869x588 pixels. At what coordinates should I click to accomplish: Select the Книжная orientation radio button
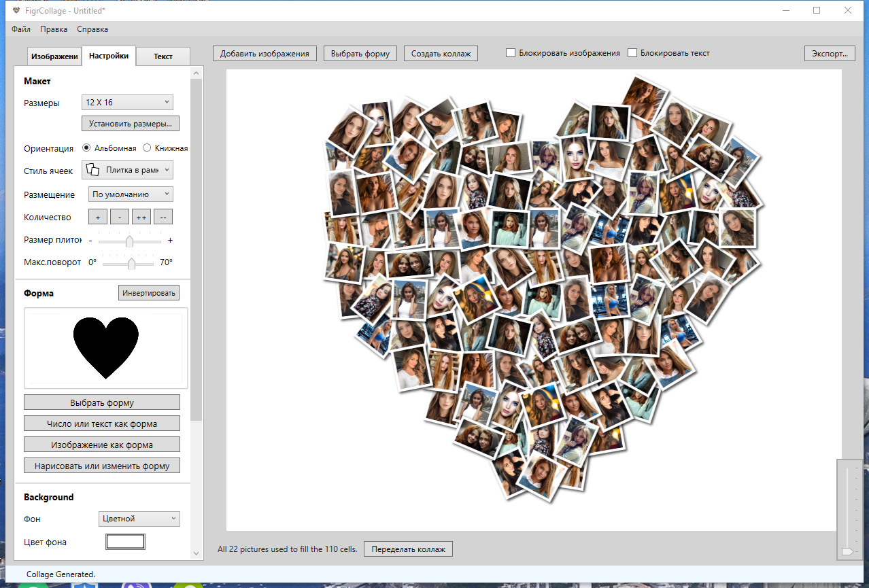147,148
